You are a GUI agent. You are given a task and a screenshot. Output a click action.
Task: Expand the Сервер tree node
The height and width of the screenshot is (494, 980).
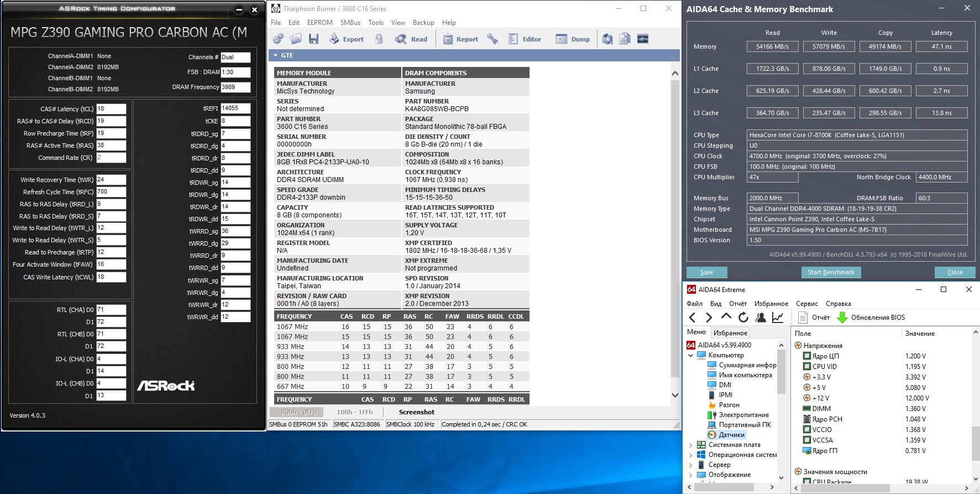[x=691, y=465]
